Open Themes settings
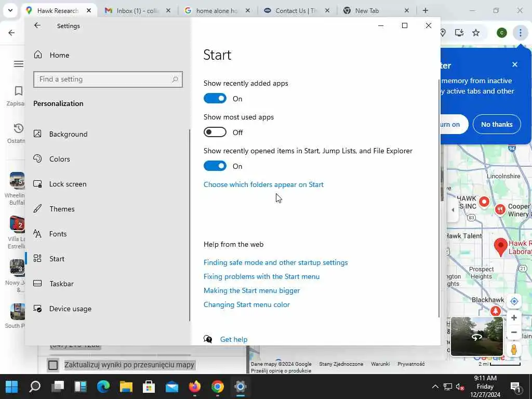Screen dimensions: 532x399 click(54, 209)
